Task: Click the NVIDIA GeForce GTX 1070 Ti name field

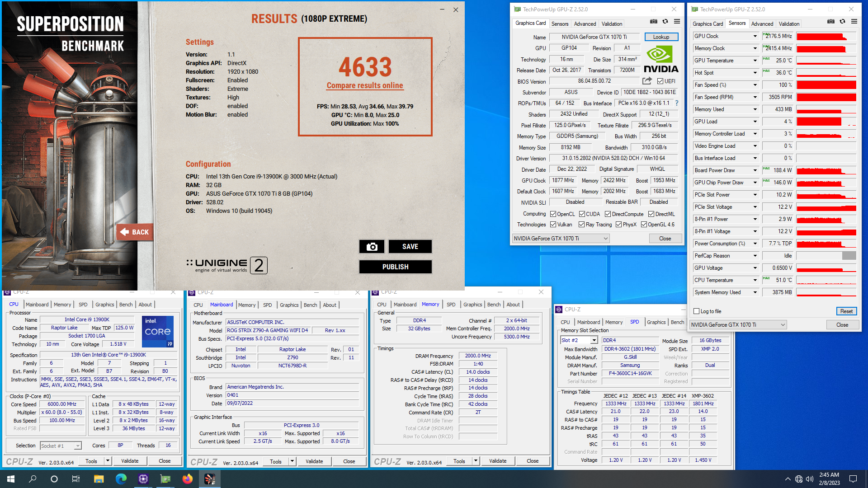Action: tap(594, 37)
